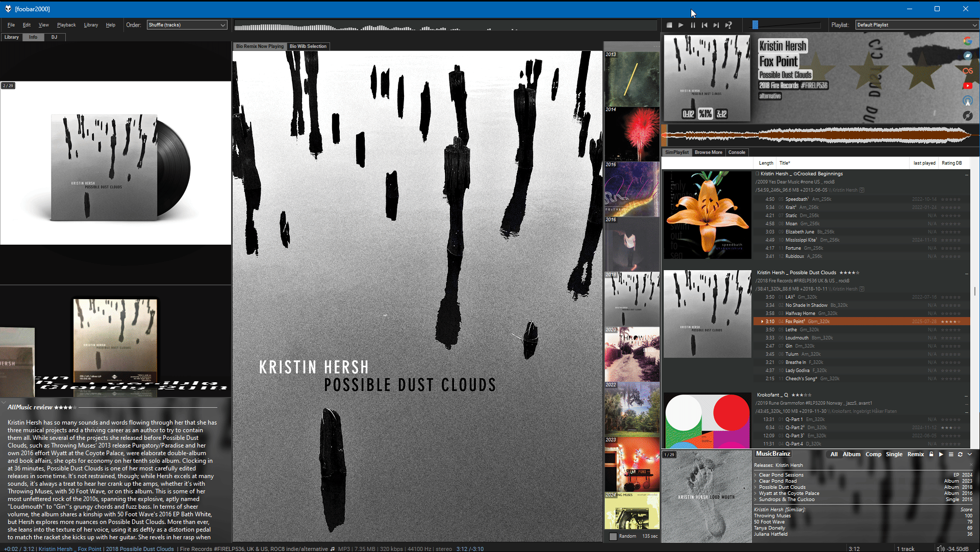Open the Default Playlist dropdown

pyautogui.click(x=916, y=24)
